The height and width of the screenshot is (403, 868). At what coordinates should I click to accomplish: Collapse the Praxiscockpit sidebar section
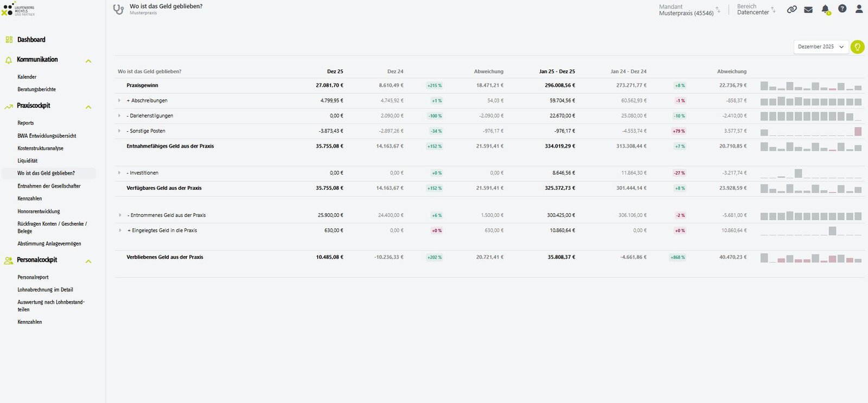(x=88, y=107)
